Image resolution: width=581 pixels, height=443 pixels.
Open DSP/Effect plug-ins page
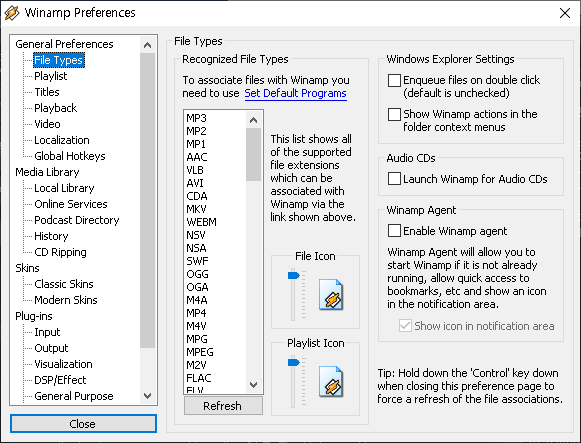click(x=60, y=380)
